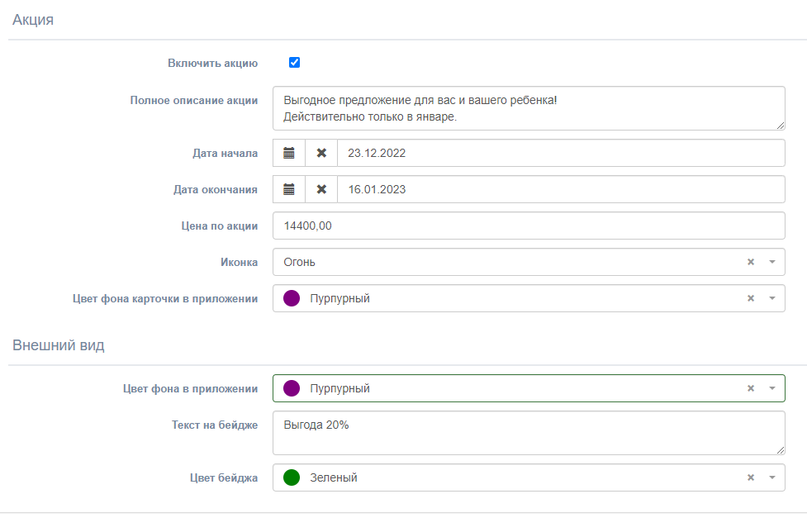Image resolution: width=807 pixels, height=532 pixels.
Task: Open the Цвет фона в приложении dropdown arrow
Action: click(771, 388)
